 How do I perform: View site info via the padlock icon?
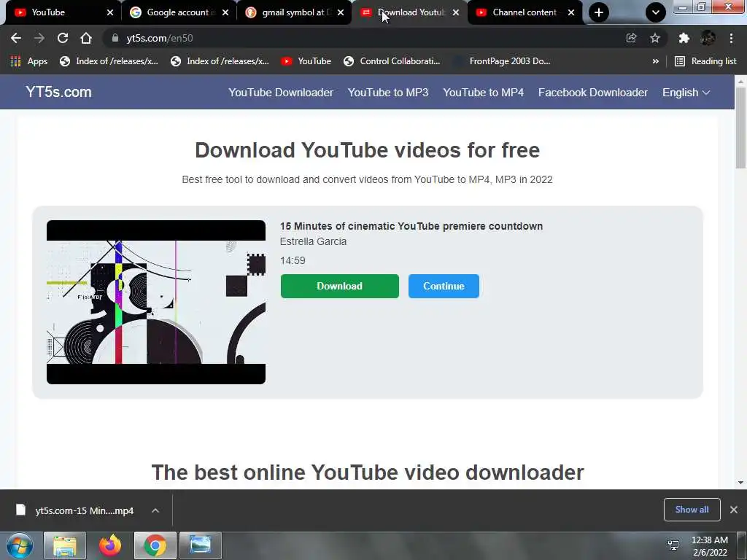115,38
